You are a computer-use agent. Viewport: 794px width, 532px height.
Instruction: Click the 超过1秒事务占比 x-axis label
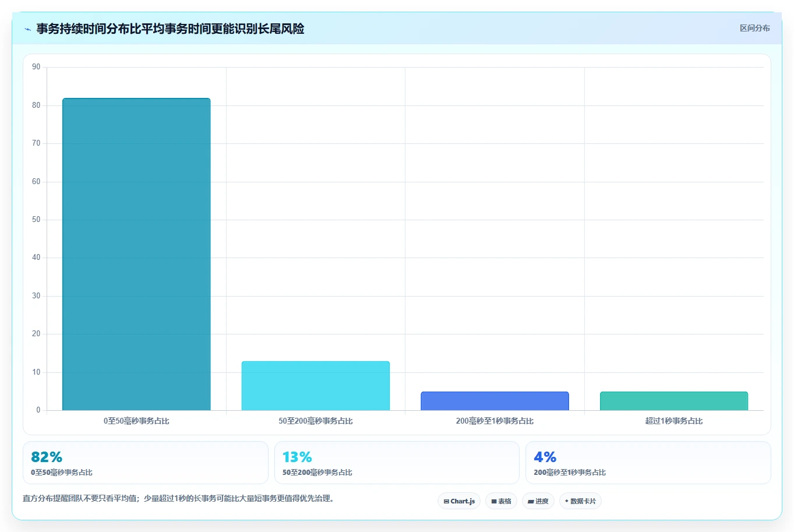click(x=674, y=421)
